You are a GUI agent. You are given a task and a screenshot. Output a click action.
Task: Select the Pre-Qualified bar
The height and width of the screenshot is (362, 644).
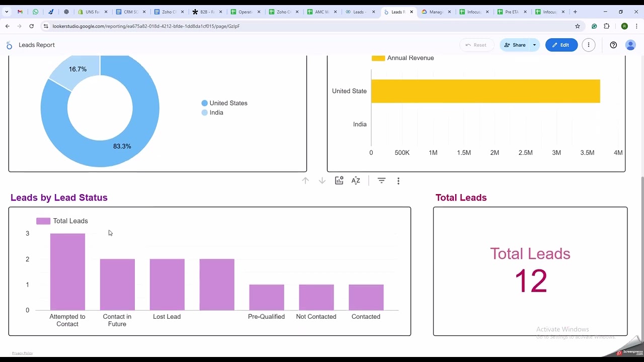click(x=267, y=297)
